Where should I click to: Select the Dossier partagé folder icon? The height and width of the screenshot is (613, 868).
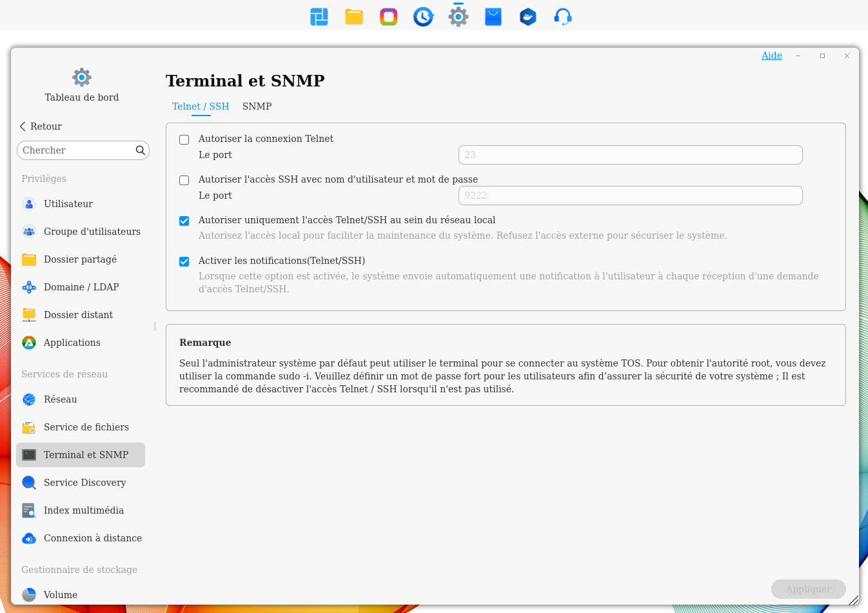coord(29,259)
